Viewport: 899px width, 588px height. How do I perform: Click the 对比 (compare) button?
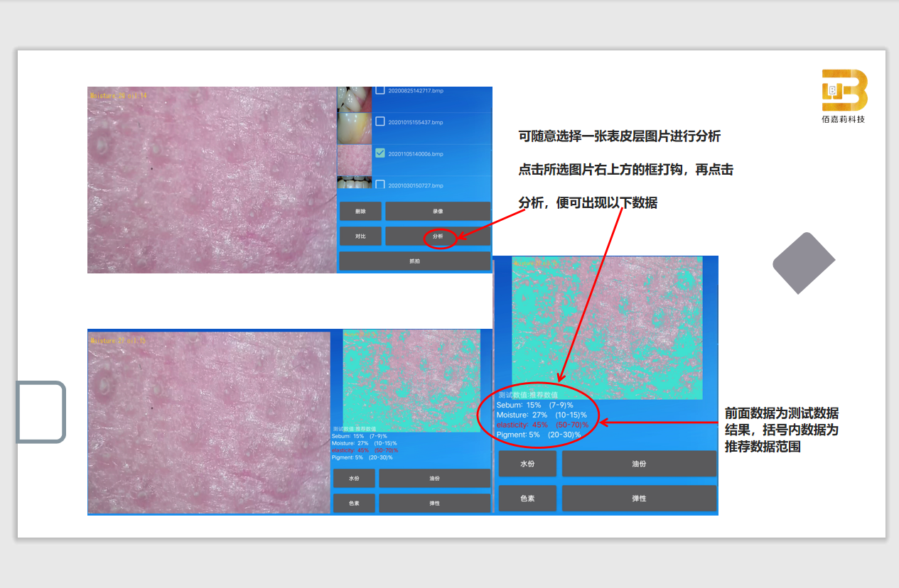point(360,236)
